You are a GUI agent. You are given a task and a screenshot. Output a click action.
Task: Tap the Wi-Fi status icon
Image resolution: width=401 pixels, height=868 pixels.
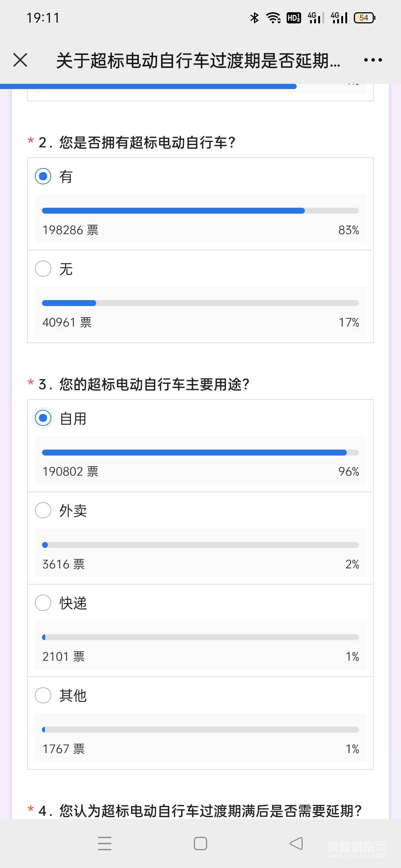tap(274, 18)
